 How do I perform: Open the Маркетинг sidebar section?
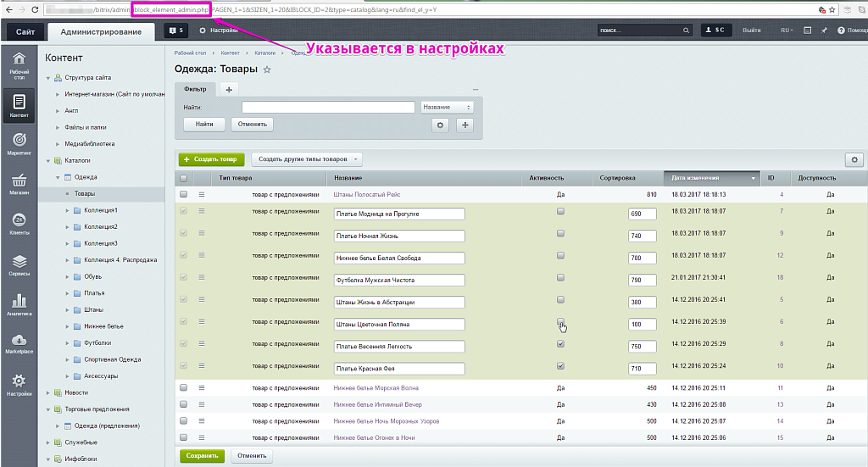point(19,142)
